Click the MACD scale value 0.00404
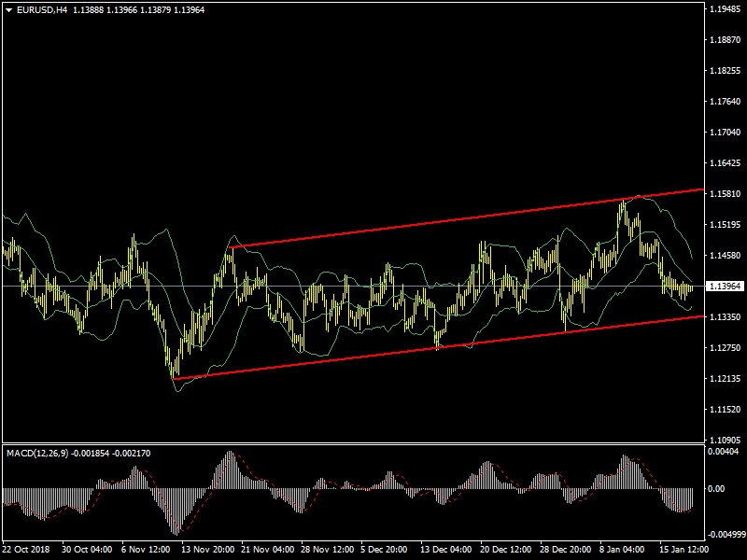This screenshot has height=560, width=747. [725, 452]
